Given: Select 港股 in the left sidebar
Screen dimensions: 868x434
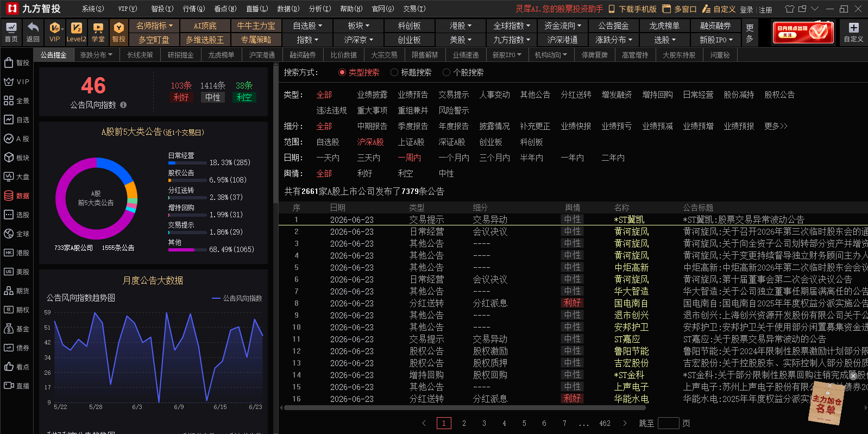Looking at the screenshot, I should coord(16,253).
